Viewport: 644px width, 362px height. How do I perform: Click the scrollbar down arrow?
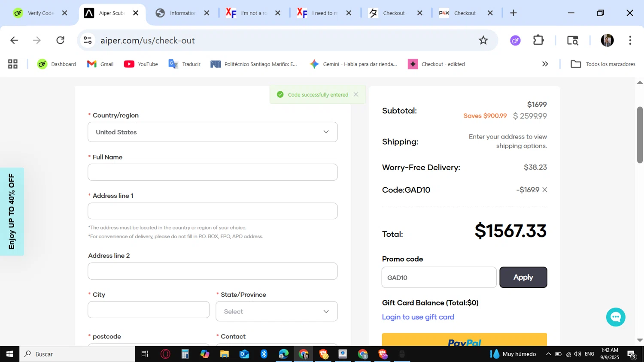tap(640, 340)
